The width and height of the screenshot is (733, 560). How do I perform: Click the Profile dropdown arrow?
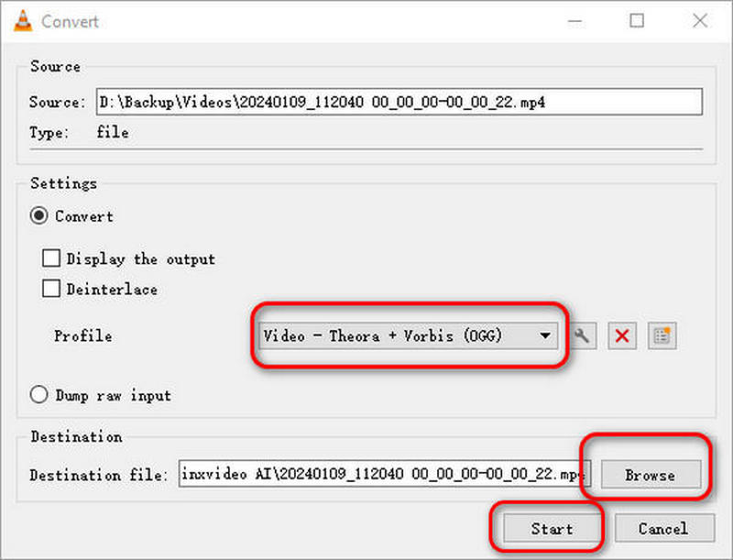pos(546,336)
